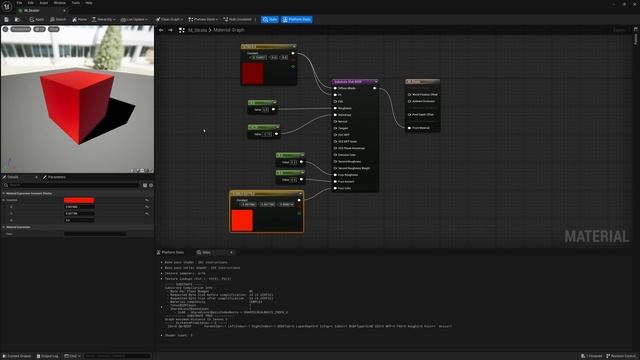Click the Front Material input pin
This screenshot has width=640, height=360.
click(409, 128)
